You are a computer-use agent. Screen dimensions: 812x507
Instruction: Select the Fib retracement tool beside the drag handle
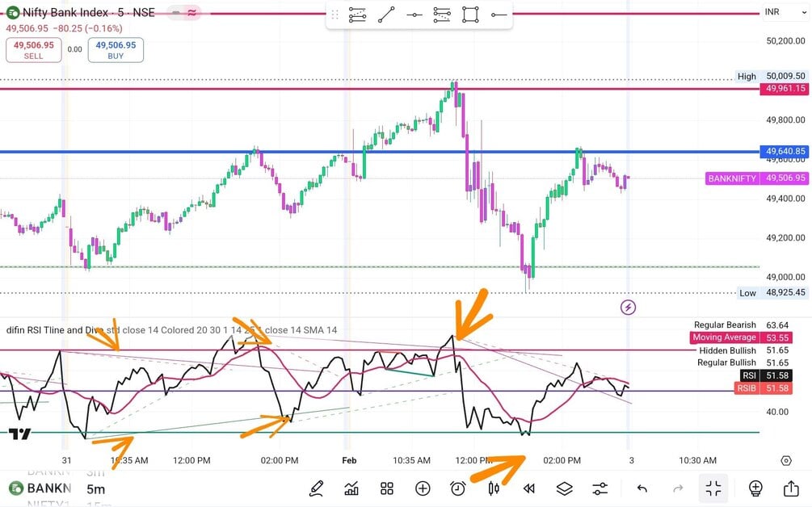[x=357, y=15]
